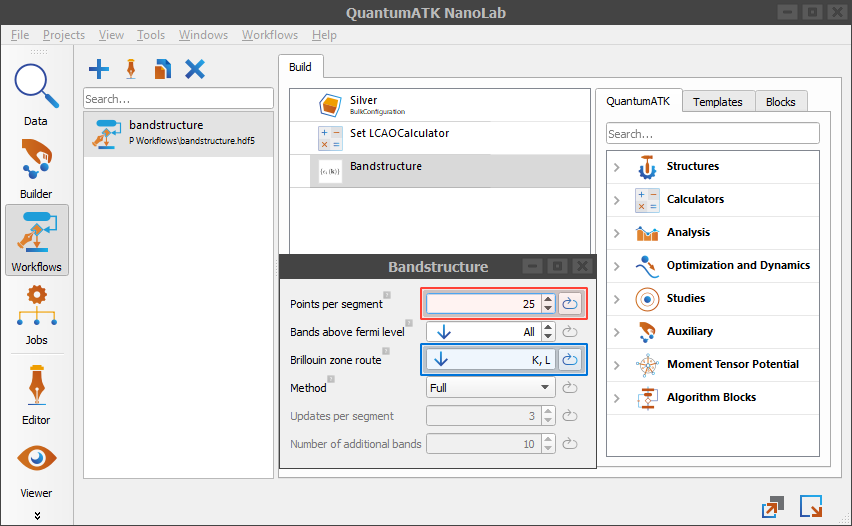852x526 pixels.
Task: Expand the Analysis tree node
Action: pyautogui.click(x=617, y=233)
